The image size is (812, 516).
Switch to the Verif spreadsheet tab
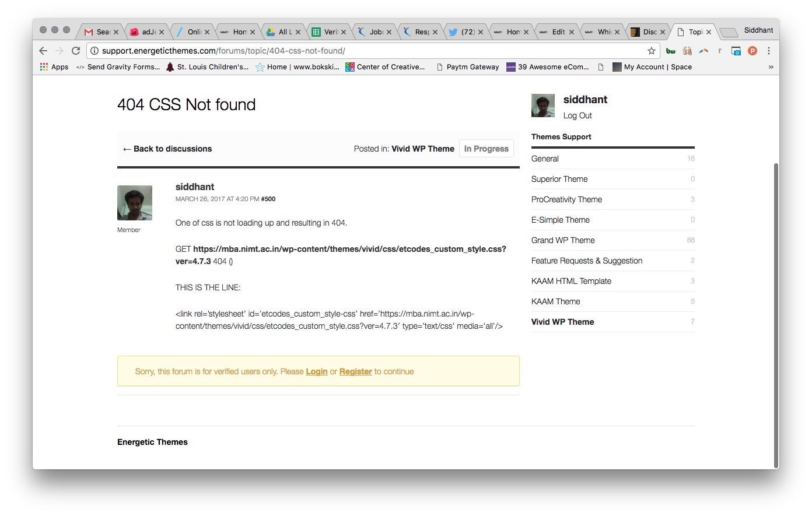tap(330, 32)
